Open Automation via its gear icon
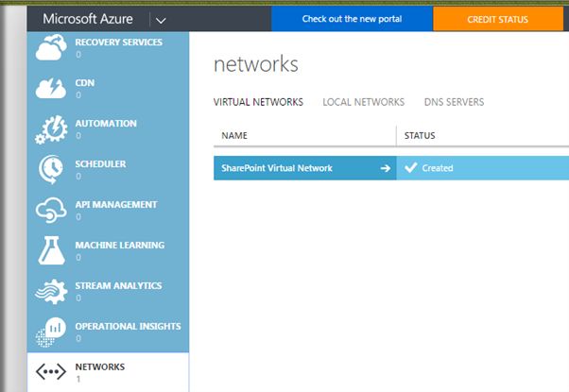 49,129
